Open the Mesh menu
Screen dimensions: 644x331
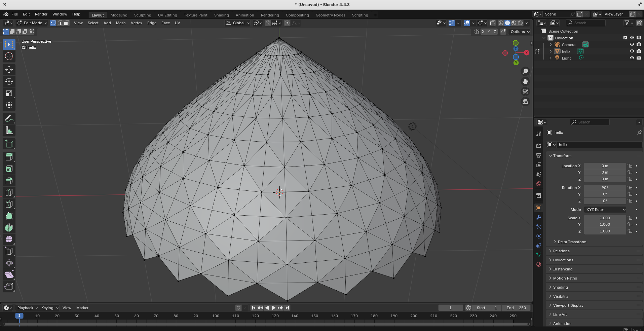121,23
